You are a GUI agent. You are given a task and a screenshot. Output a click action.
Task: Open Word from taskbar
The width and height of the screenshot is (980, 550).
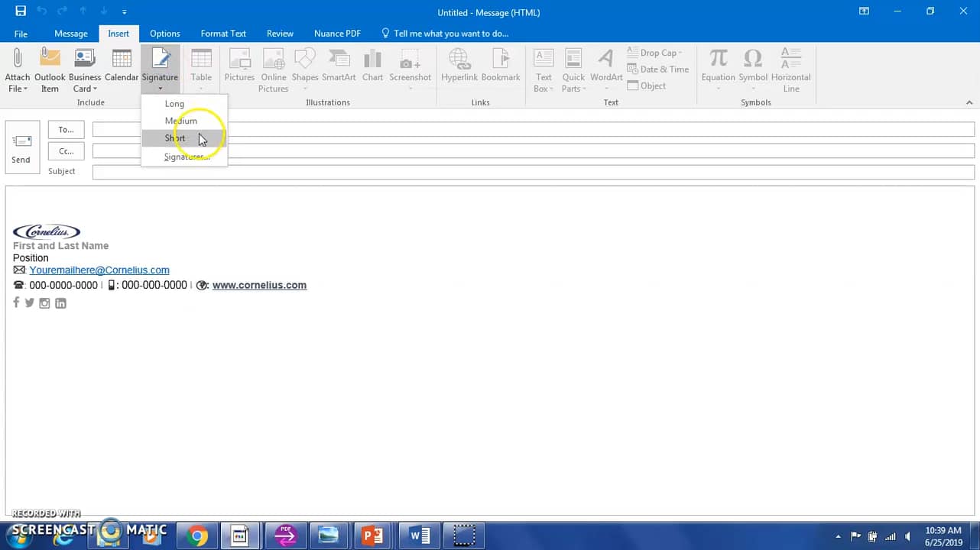(x=420, y=536)
